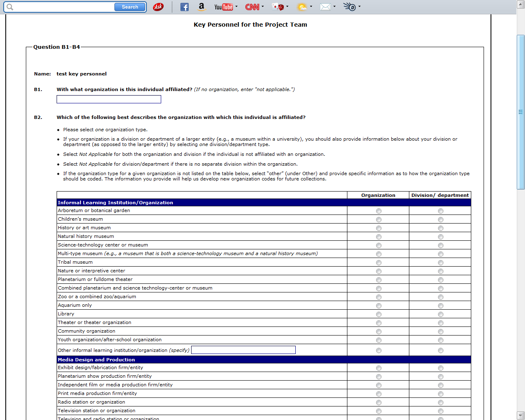525x420 pixels.
Task: Select Organization for Independent film or media production
Action: click(379, 385)
